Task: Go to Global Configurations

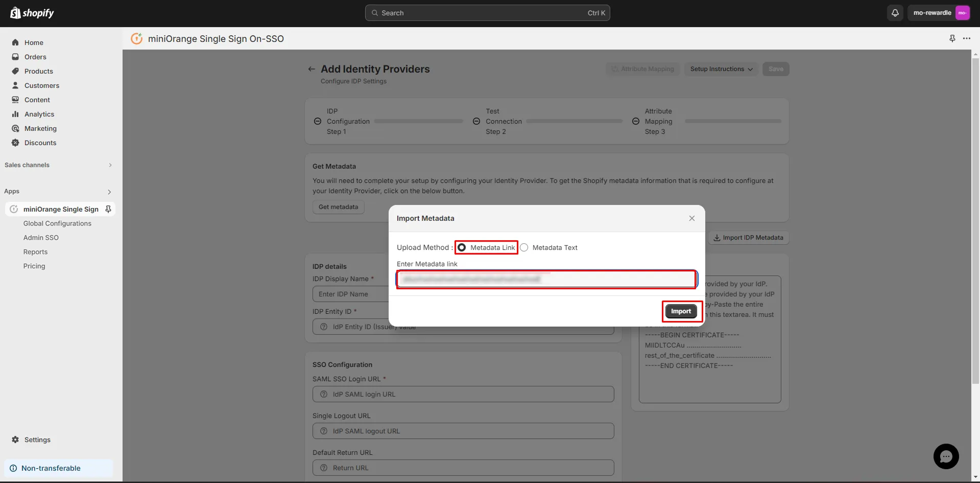Action: [x=57, y=223]
